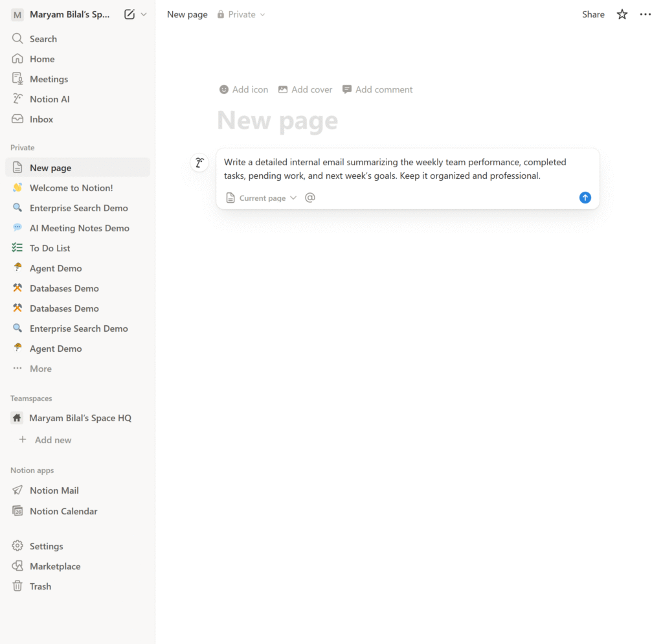Open the page options ellipsis menu
Screen dimensions: 663x644
645,14
